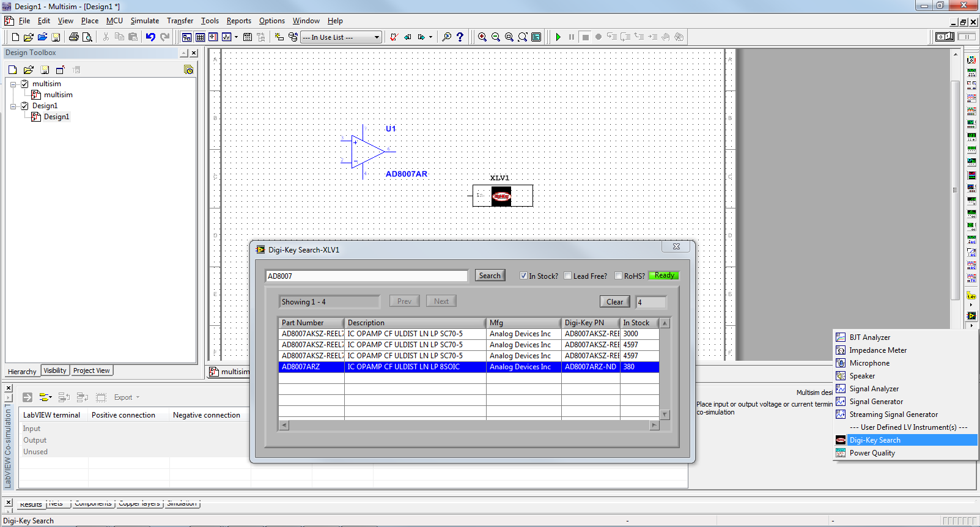The image size is (980, 527).
Task: Click the results table down scroll arrow
Action: pos(665,415)
